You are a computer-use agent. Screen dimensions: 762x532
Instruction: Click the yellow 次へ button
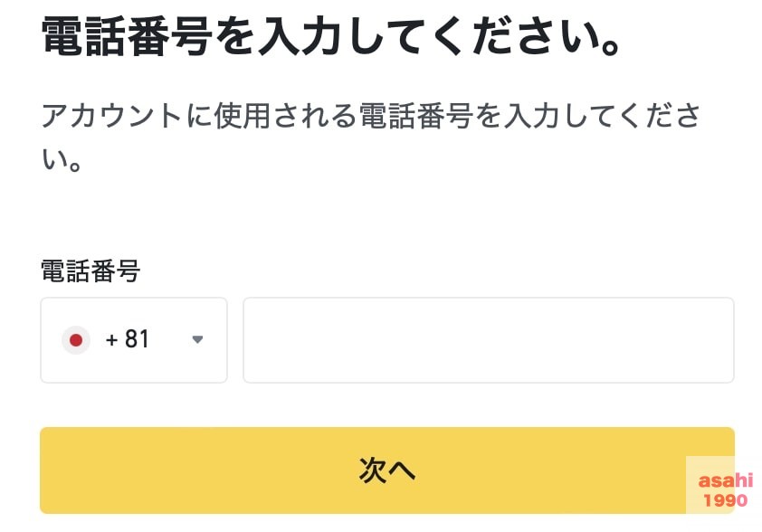(386, 470)
